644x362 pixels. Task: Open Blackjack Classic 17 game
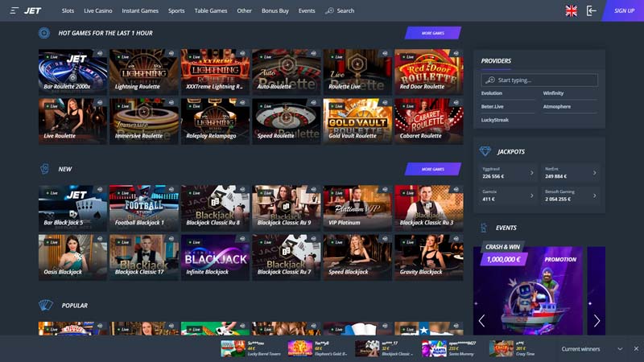pyautogui.click(x=144, y=257)
